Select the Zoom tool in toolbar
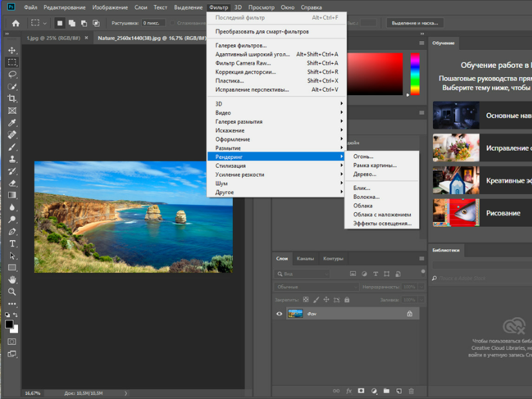The image size is (532, 399). (12, 291)
